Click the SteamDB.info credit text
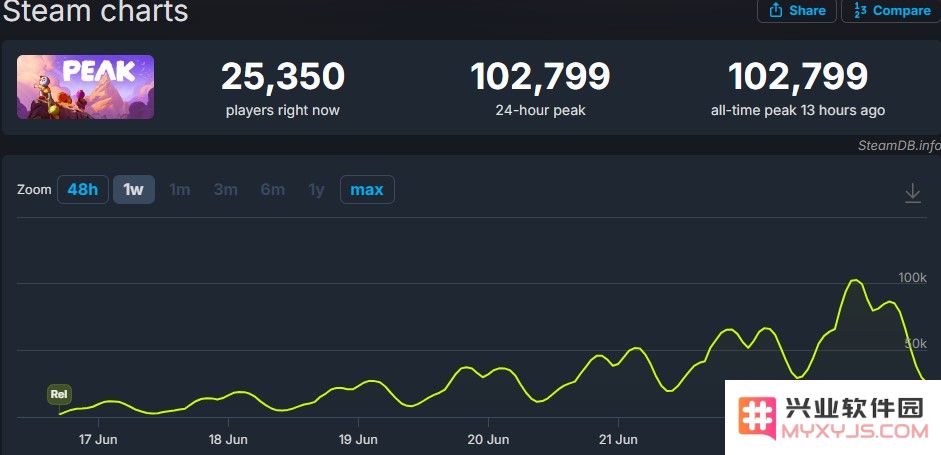Screen dimensions: 941x455 [899, 146]
